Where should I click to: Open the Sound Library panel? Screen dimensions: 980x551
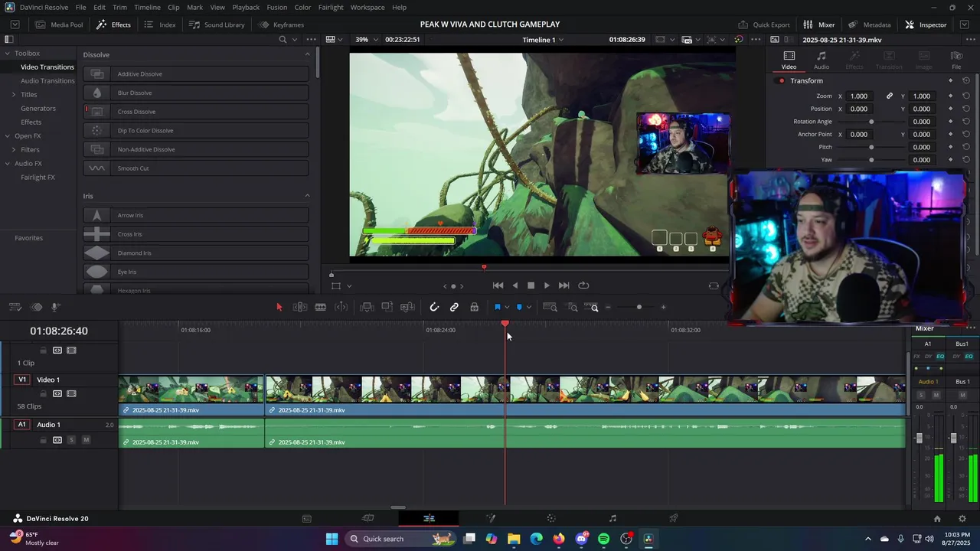pos(217,24)
